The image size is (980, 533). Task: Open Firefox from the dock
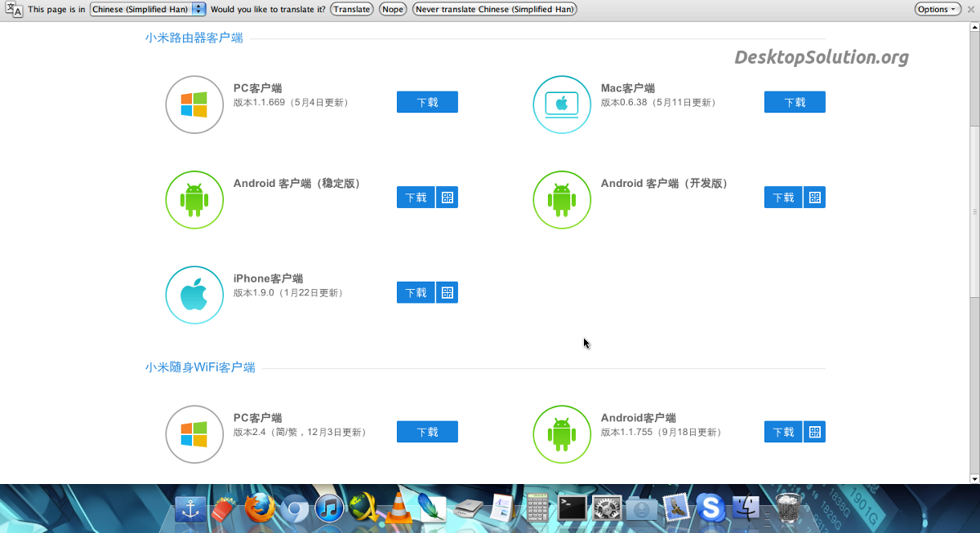pos(260,508)
